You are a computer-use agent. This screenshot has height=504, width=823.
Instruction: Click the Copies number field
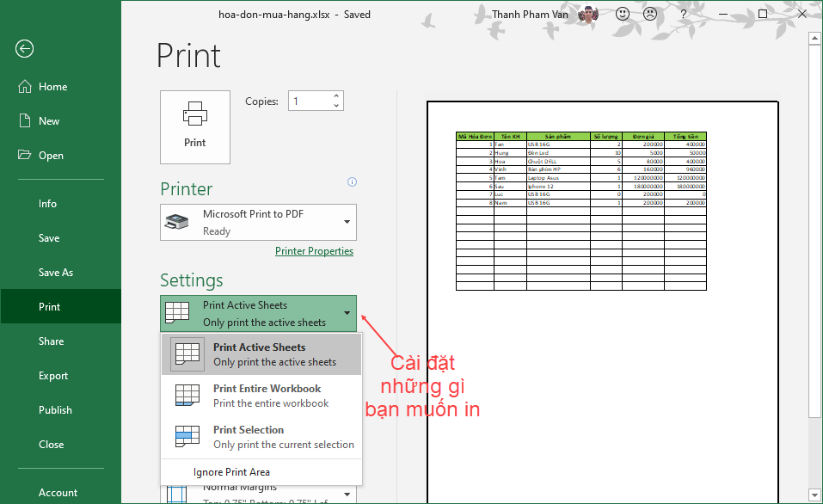coord(310,101)
